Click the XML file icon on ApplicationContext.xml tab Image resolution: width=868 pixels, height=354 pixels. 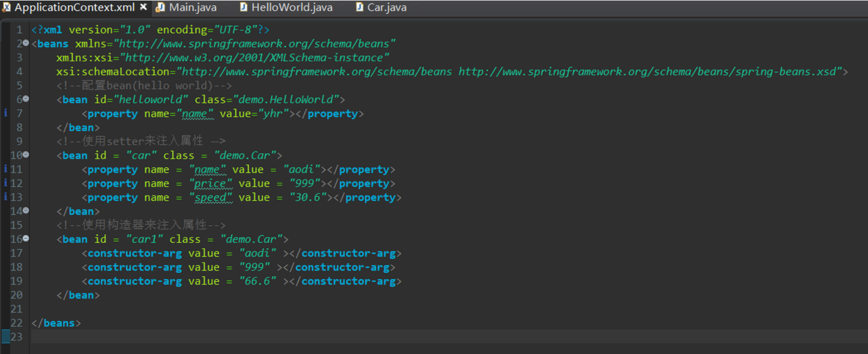click(x=6, y=7)
